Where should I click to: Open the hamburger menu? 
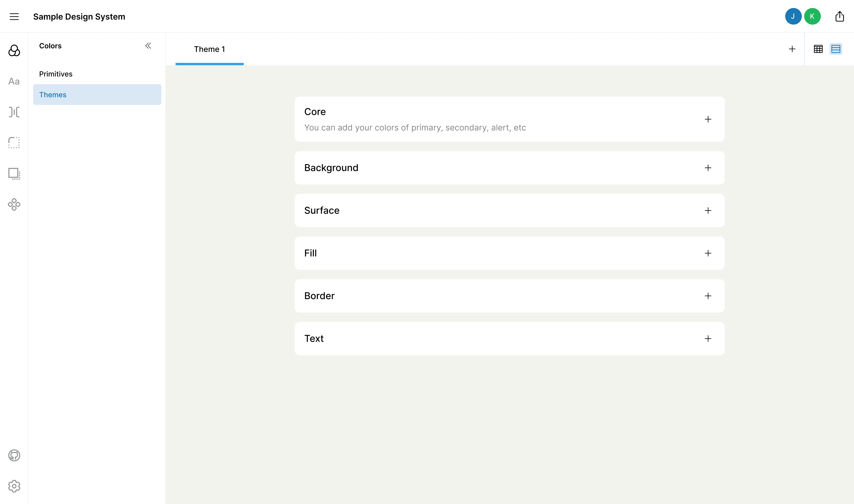[14, 16]
